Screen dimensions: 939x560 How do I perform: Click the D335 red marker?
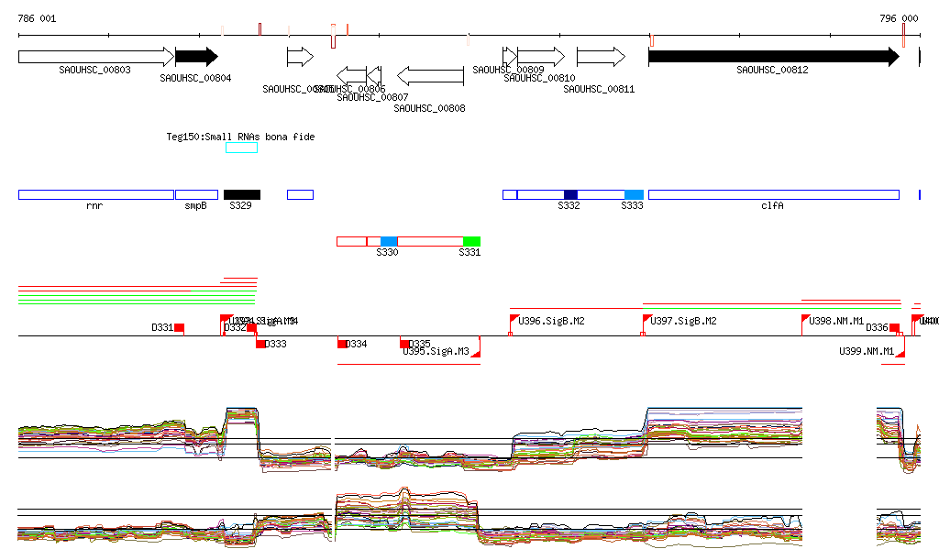click(404, 344)
